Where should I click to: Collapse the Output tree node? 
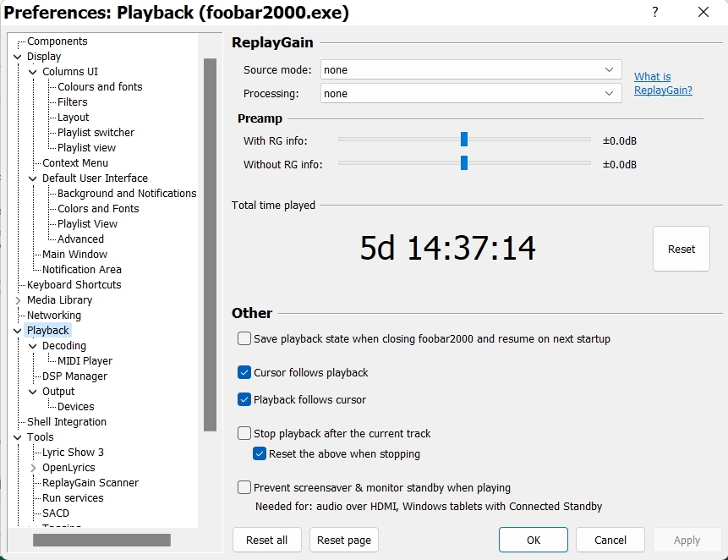pos(32,392)
